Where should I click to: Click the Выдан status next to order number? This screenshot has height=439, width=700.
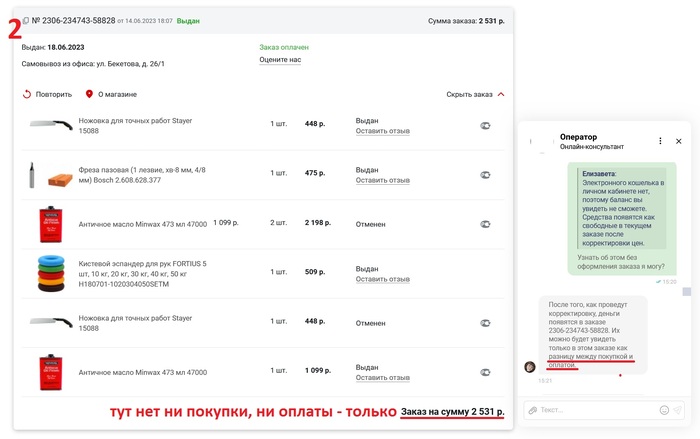pyautogui.click(x=188, y=21)
